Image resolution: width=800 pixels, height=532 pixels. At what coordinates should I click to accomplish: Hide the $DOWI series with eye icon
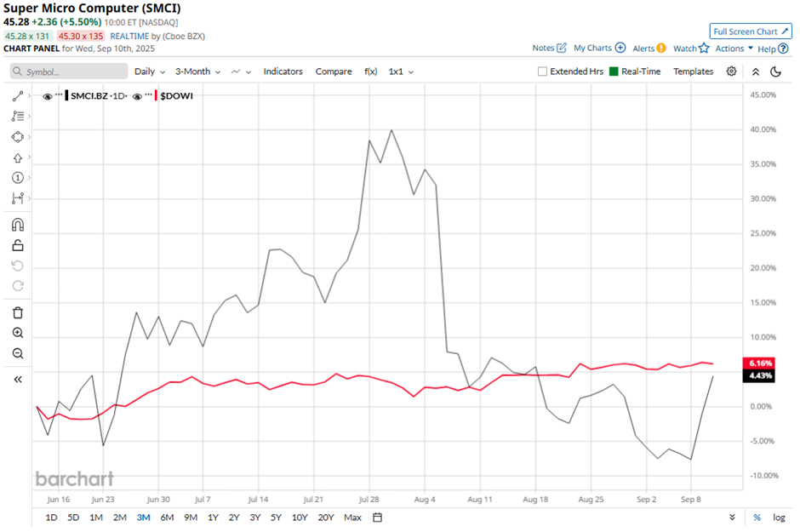[x=137, y=96]
